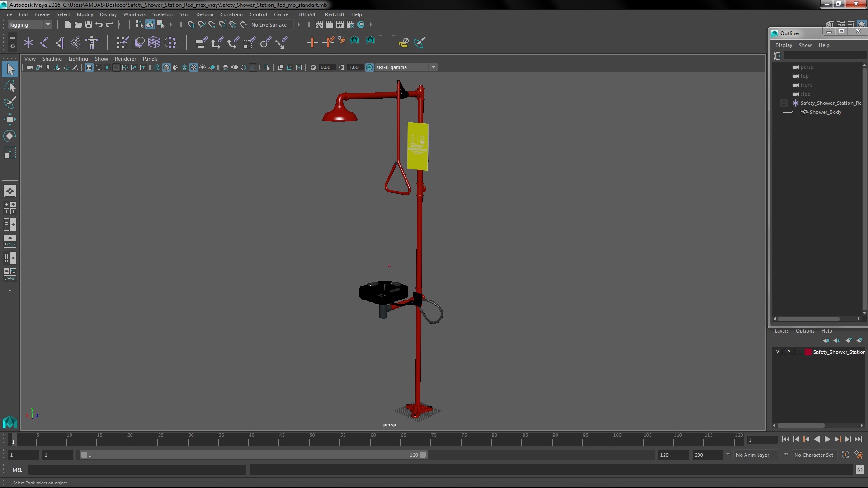Toggle Auto Keyframe button
Viewport: 868px width, 488px height.
(845, 455)
